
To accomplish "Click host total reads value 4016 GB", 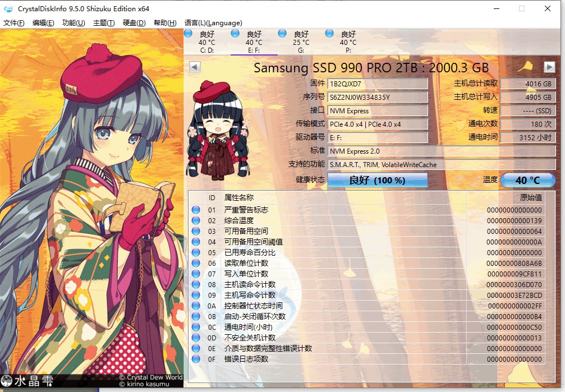I will pos(528,84).
